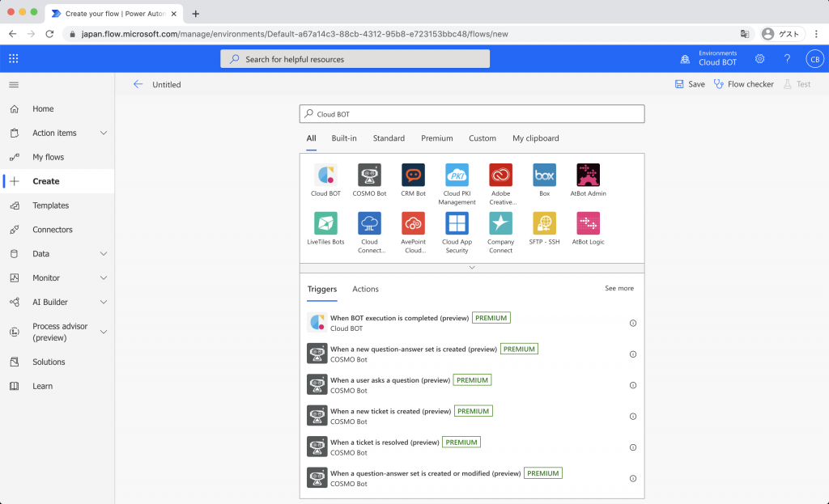Open the browser three-dot menu

tap(816, 34)
